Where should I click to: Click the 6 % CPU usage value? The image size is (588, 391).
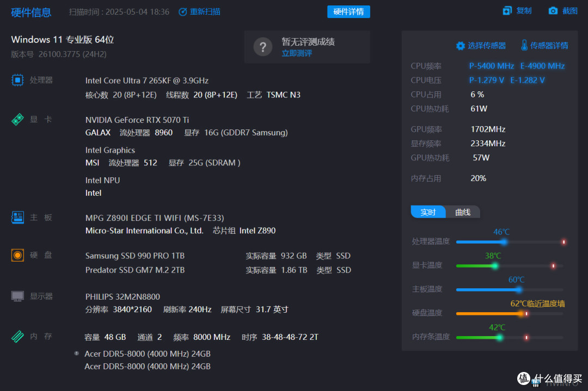[477, 95]
